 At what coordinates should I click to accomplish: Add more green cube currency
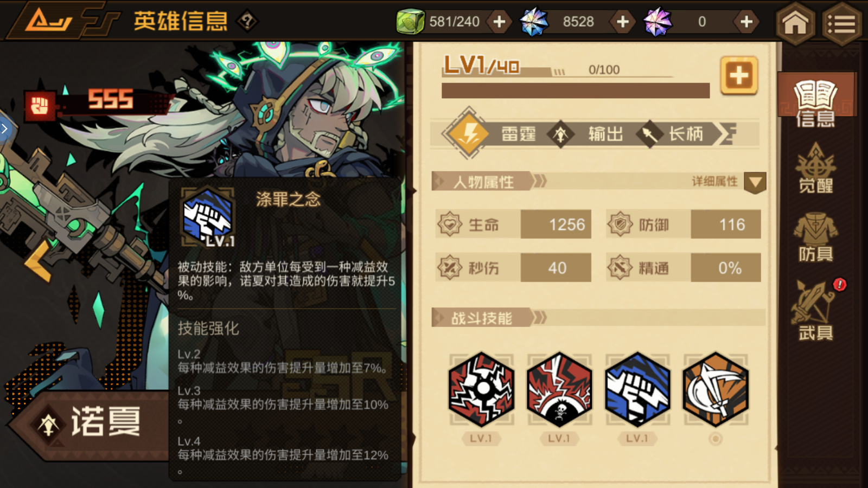pos(500,22)
